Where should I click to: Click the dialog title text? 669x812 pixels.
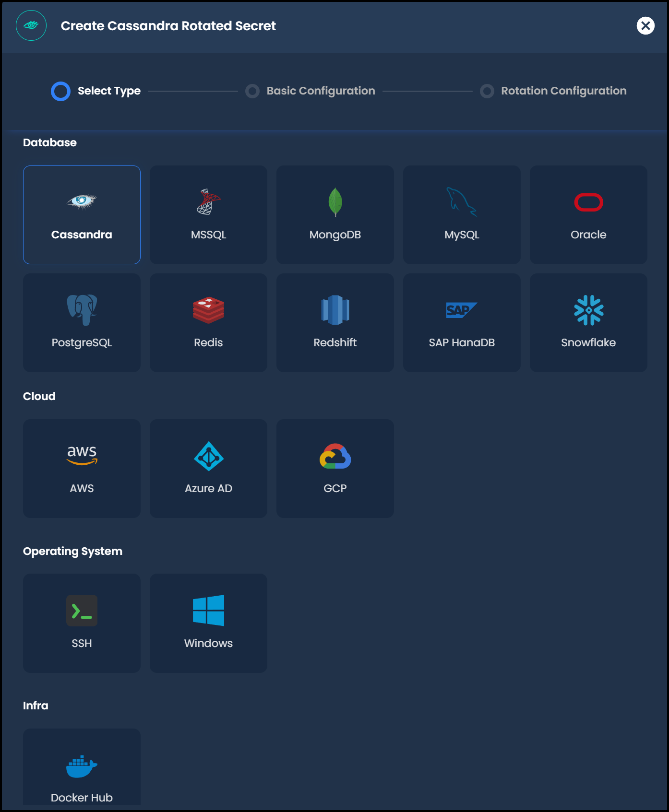point(168,26)
